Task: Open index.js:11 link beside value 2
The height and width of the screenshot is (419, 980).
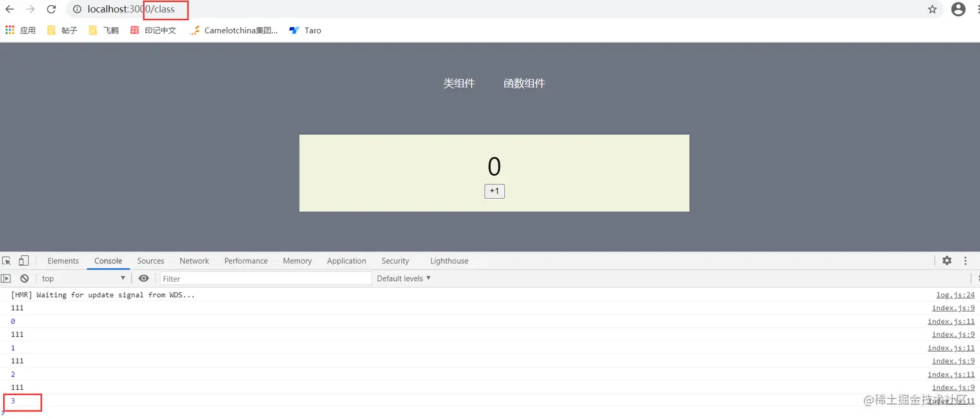Action: click(951, 374)
